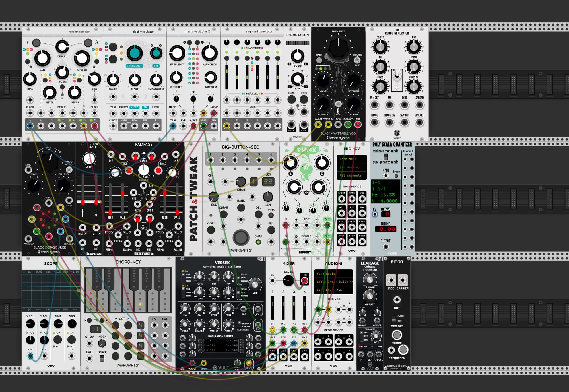This screenshot has width=569, height=392.
Task: Click the OCT up arrow in CHORD-KEY
Action: (128, 319)
